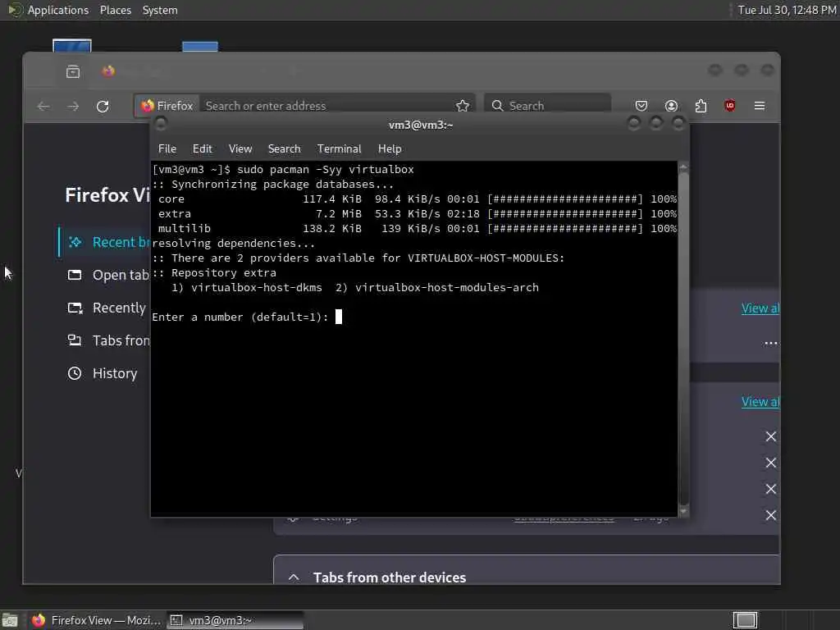Open the Terminal menu

(x=339, y=149)
